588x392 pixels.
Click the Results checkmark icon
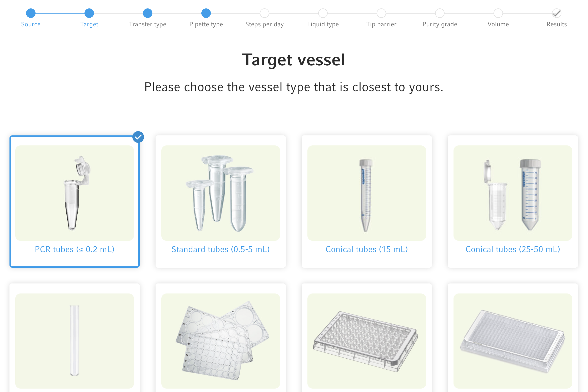click(557, 13)
